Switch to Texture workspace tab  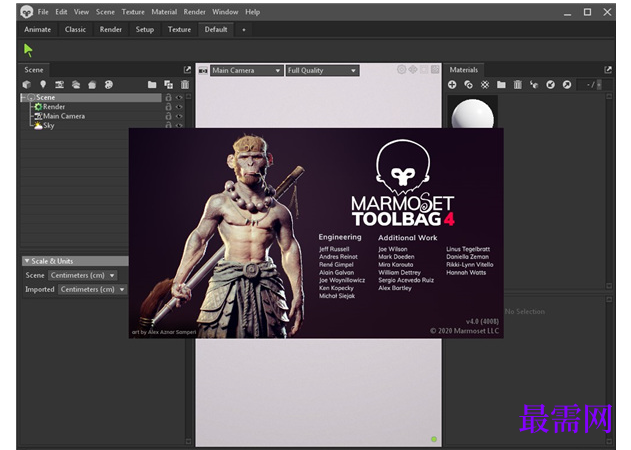pyautogui.click(x=179, y=29)
